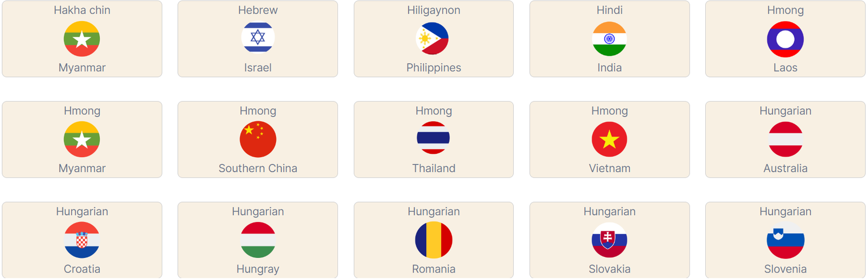Viewport: 868px width, 279px height.
Task: Click the "Hakha chin" language heading
Action: pyautogui.click(x=82, y=10)
